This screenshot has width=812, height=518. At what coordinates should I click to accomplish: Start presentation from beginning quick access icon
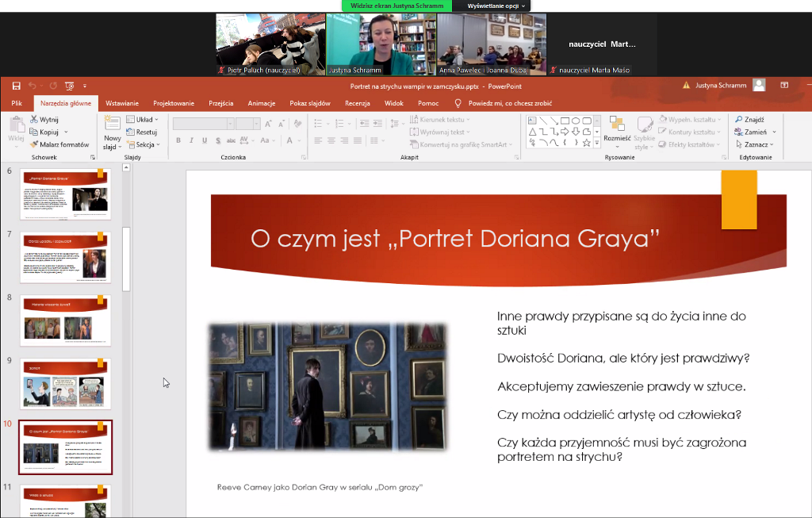tap(70, 86)
